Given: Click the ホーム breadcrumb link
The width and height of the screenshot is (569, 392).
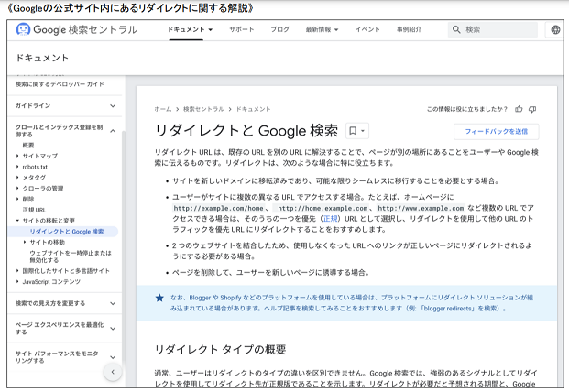Looking at the screenshot, I should click(162, 109).
